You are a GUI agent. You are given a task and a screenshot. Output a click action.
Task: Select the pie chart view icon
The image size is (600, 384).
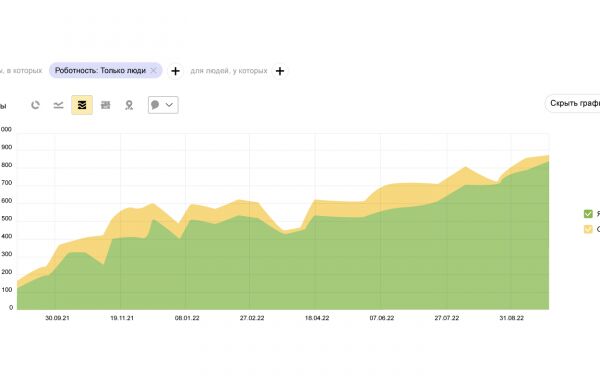point(35,105)
